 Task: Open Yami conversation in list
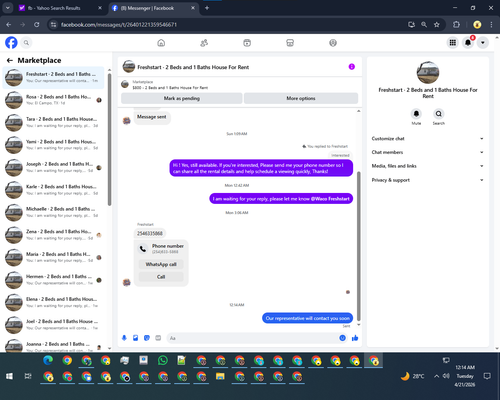pyautogui.click(x=53, y=145)
